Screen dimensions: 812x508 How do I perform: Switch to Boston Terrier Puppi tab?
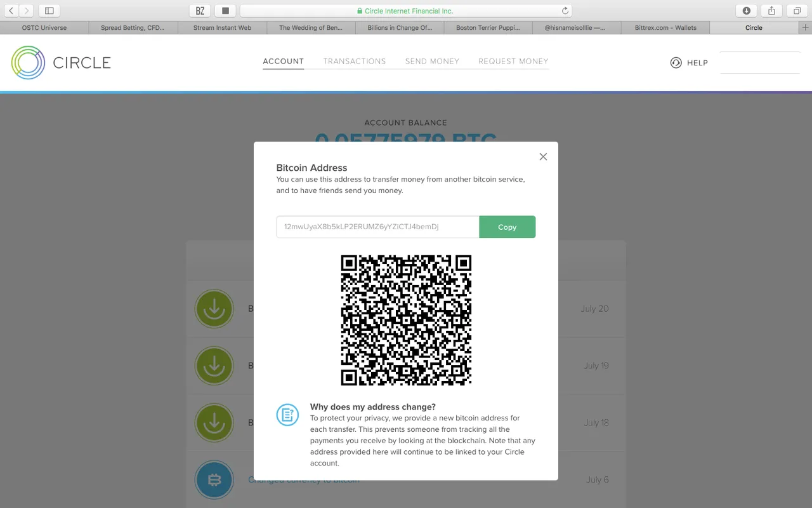tap(488, 28)
